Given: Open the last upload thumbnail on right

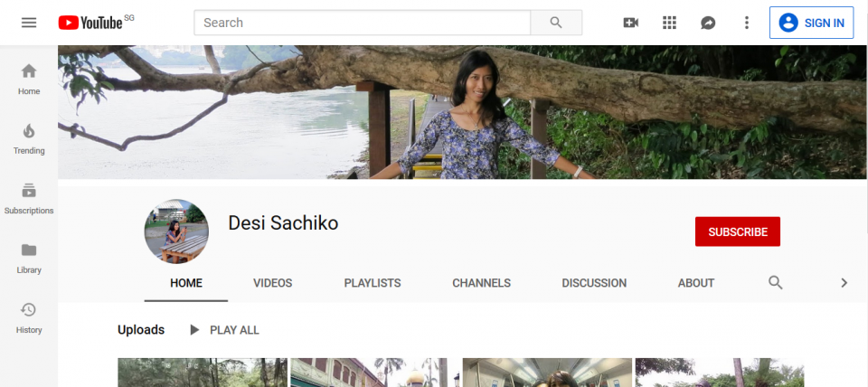Looking at the screenshot, I should [x=720, y=373].
